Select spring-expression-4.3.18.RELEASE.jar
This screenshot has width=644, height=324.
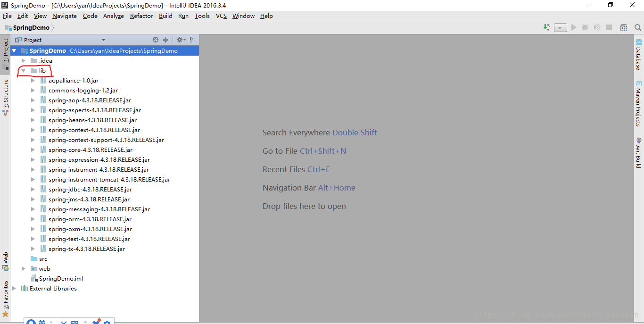tap(99, 159)
